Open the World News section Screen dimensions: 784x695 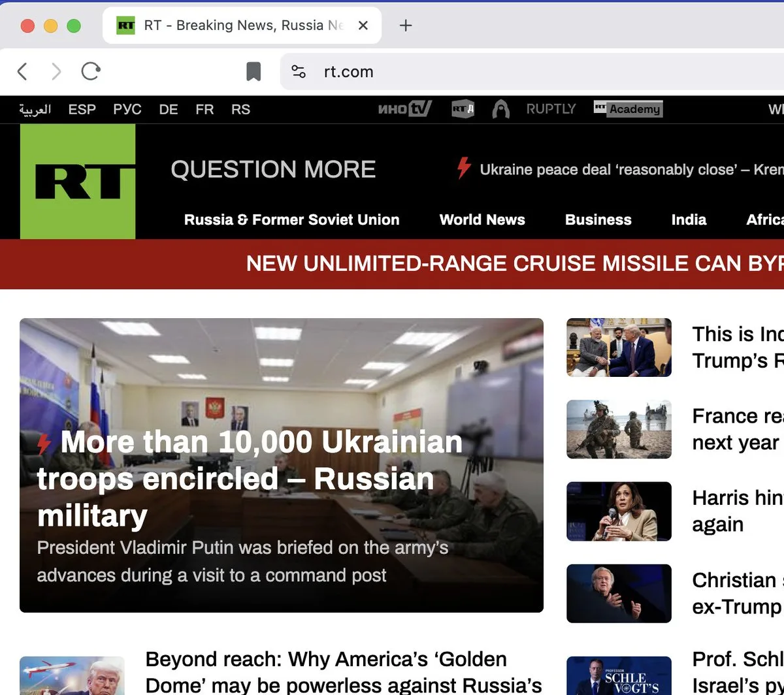pyautogui.click(x=482, y=219)
